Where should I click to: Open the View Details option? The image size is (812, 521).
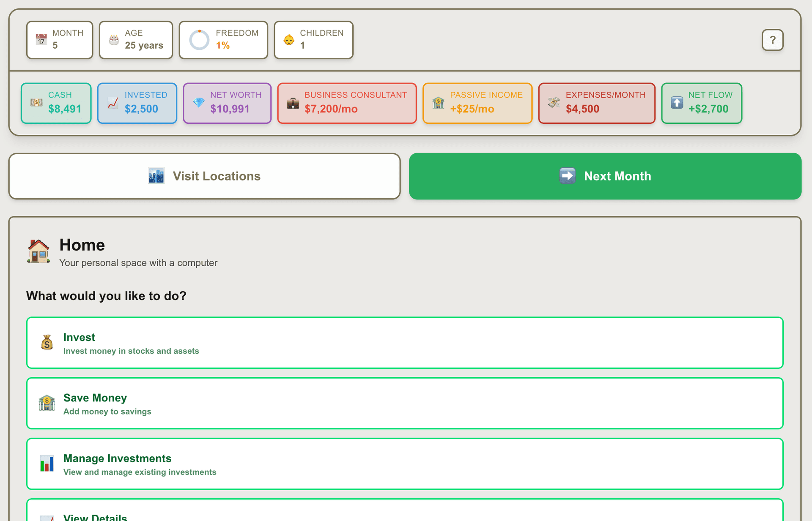coord(404,513)
